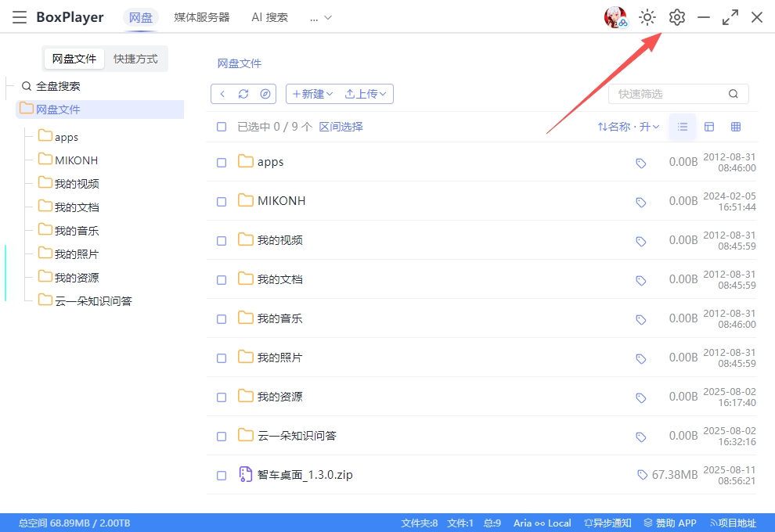Click the search icon in quick filter
This screenshot has height=532, width=775.
733,94
